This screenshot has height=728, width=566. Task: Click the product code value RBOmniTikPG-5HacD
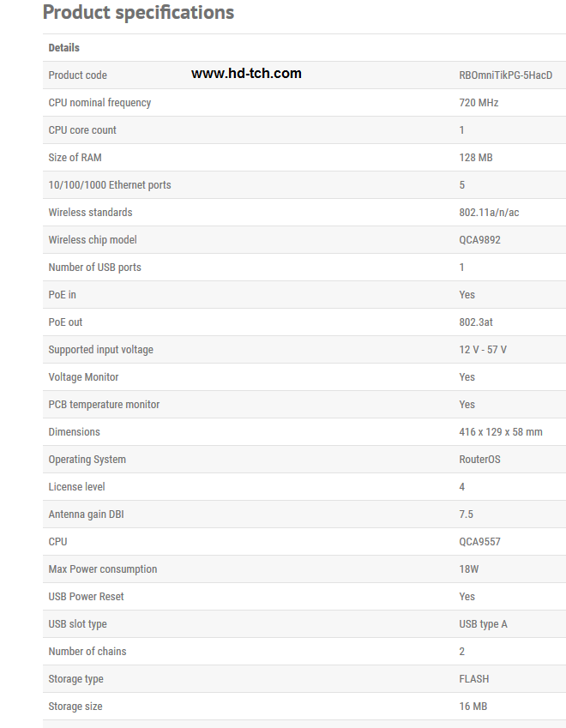pos(505,75)
